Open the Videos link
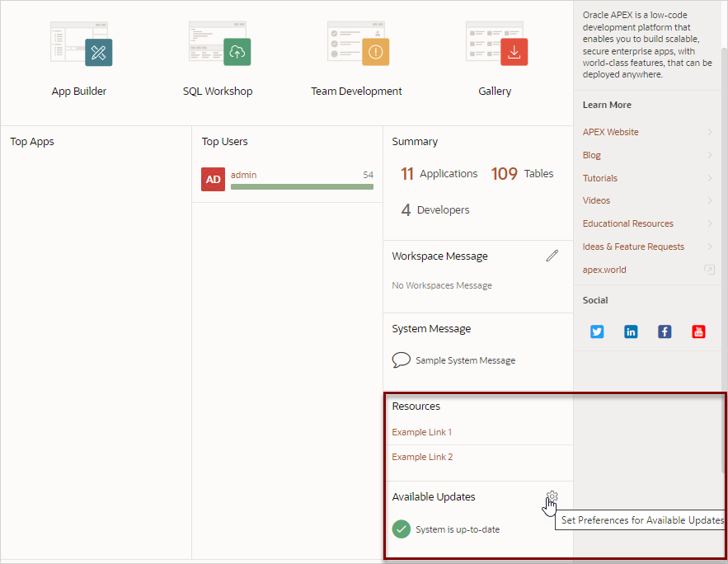 [x=596, y=200]
